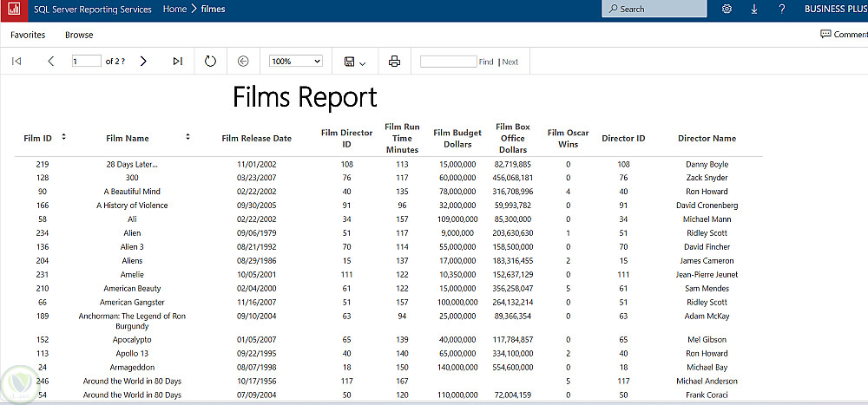Open the help question mark menu

pos(782,9)
